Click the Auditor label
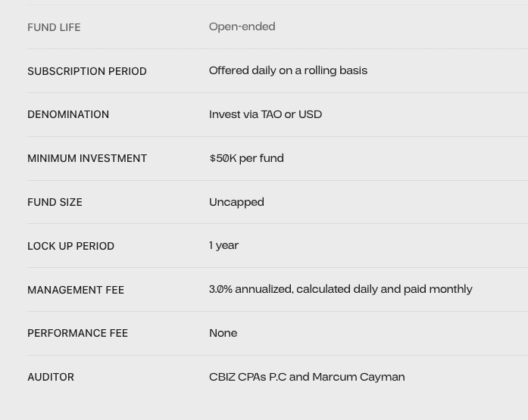 (51, 377)
